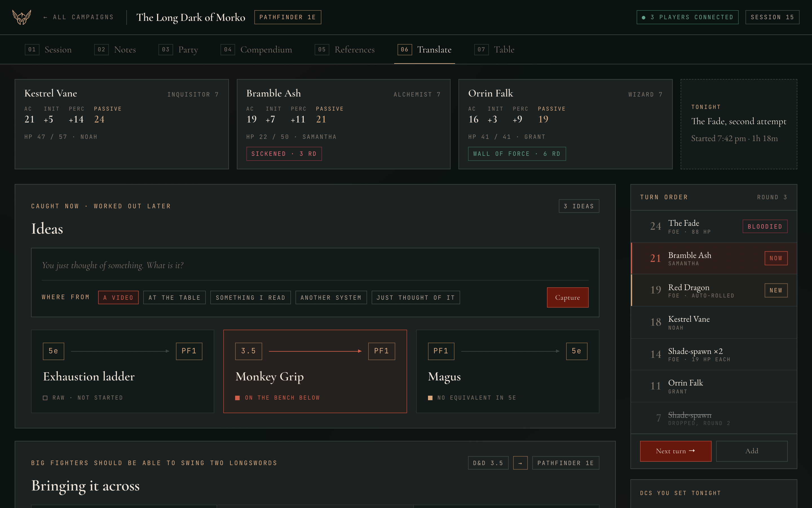Click the 'Round 3' label in Turn Order
Image resolution: width=812 pixels, height=508 pixels.
coord(772,197)
